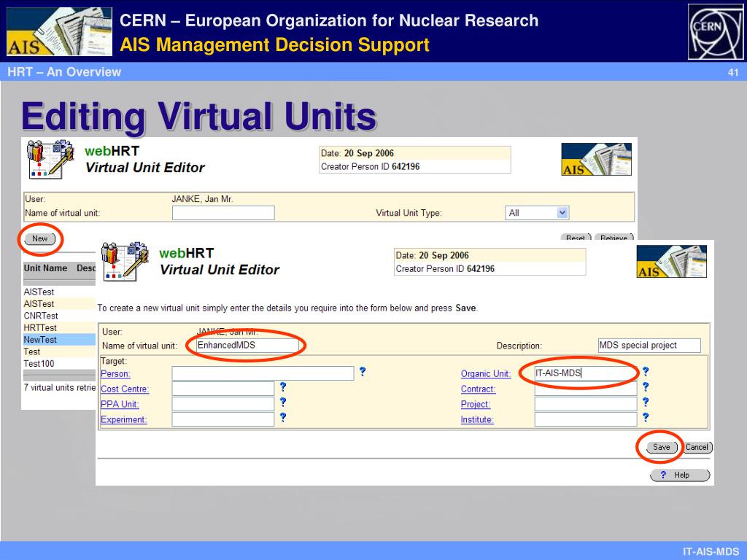Click the help question mark next to Experiment
This screenshot has height=560, width=747.
[x=283, y=417]
